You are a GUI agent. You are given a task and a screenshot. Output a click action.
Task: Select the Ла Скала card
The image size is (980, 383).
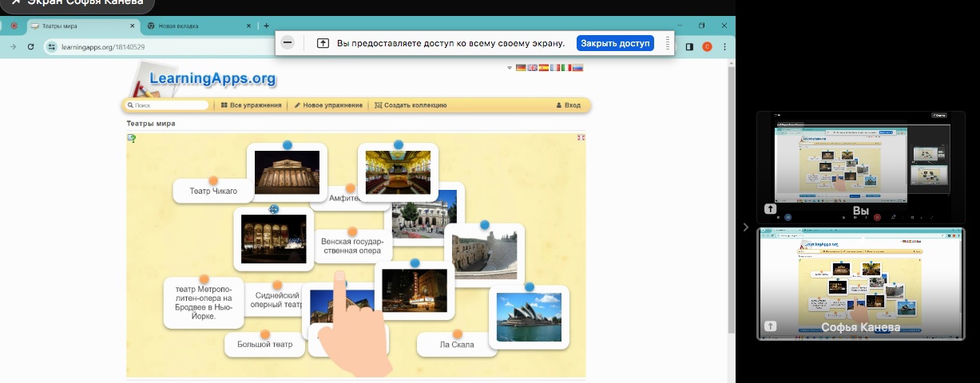456,345
